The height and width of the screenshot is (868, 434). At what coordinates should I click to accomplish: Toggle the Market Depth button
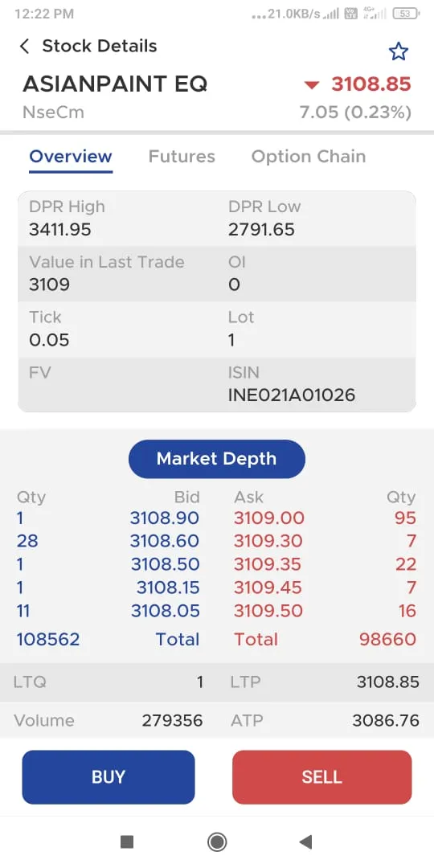216,458
